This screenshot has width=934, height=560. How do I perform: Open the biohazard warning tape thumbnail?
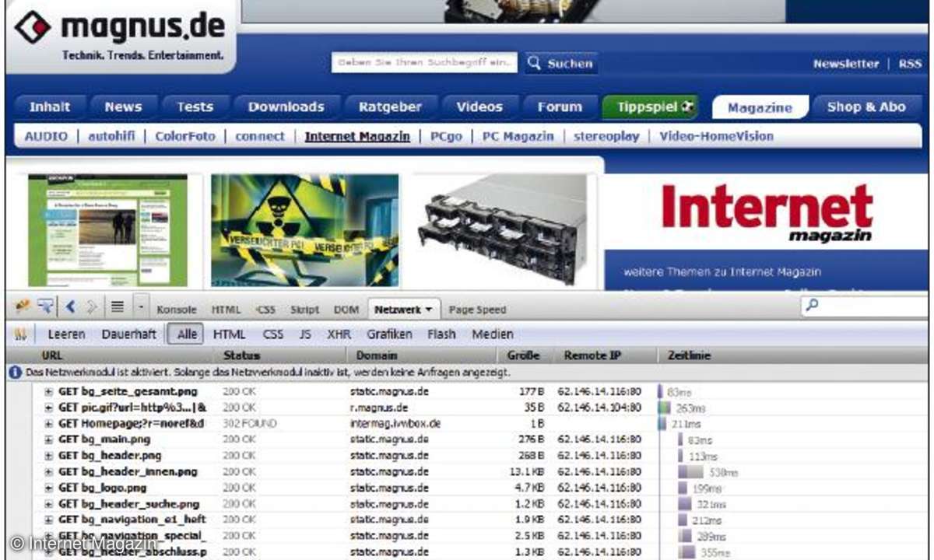305,230
